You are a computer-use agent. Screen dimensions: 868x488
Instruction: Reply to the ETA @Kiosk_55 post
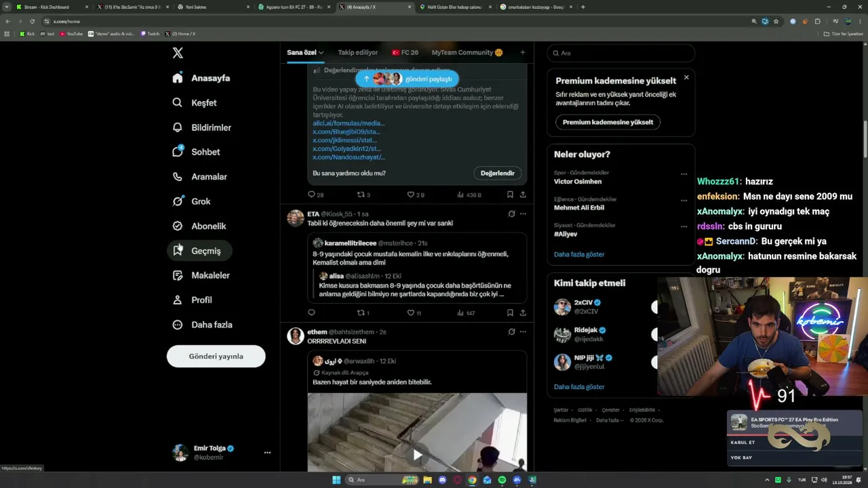(311, 313)
